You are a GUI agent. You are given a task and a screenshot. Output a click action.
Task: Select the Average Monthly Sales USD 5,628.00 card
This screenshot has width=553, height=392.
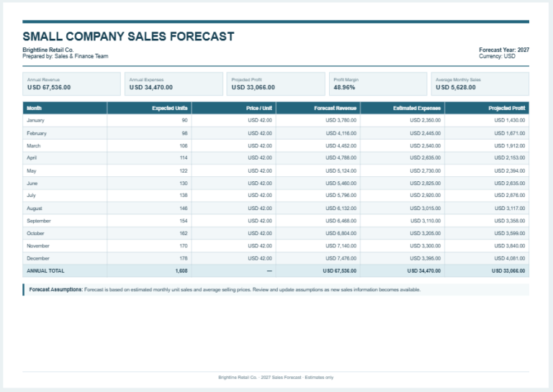pyautogui.click(x=480, y=84)
